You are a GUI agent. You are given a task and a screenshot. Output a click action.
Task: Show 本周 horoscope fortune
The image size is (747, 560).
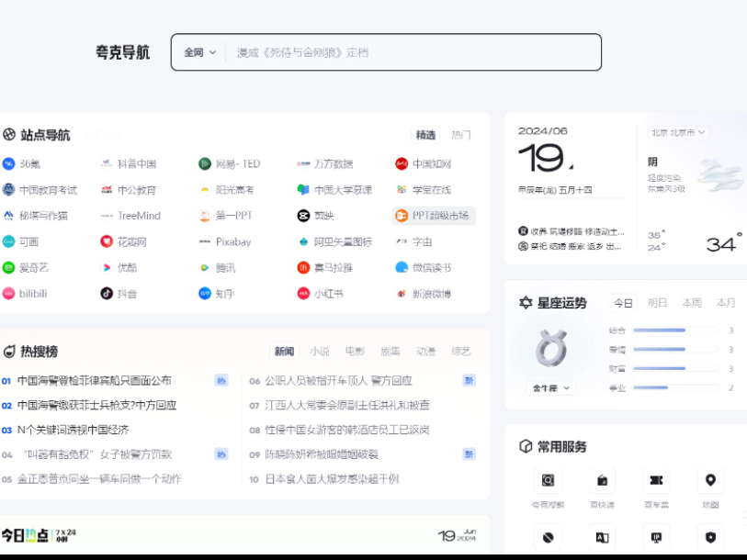point(692,303)
